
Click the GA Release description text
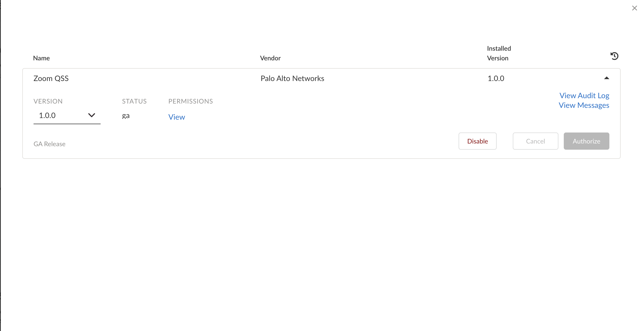click(x=49, y=144)
